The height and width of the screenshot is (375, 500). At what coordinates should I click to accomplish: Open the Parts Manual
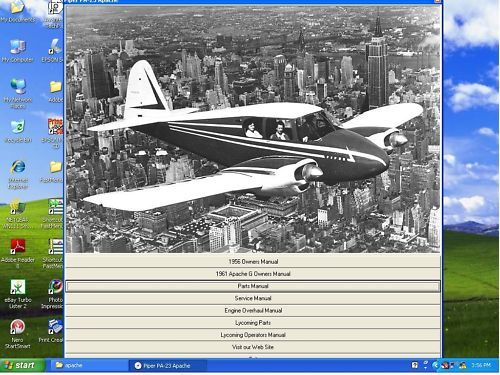pos(253,286)
